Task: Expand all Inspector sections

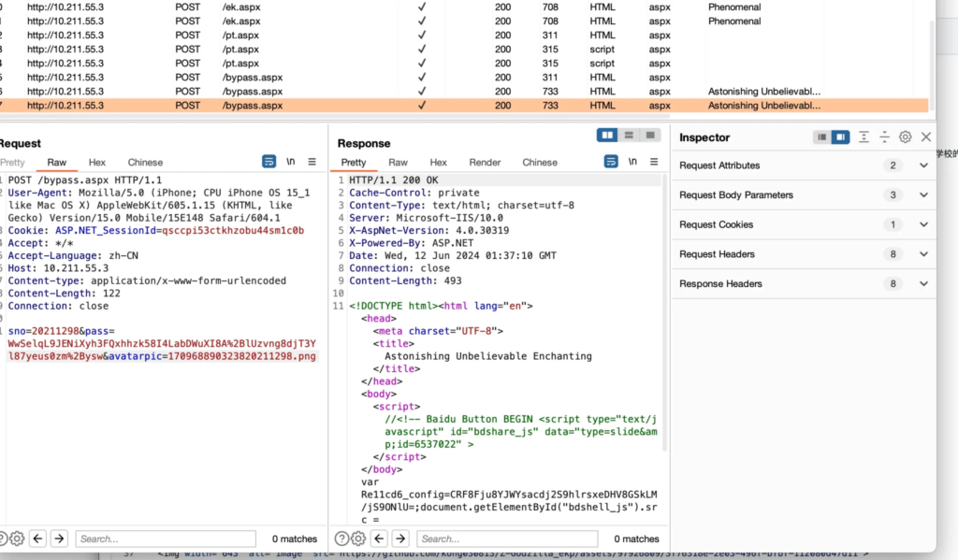Action: [864, 137]
